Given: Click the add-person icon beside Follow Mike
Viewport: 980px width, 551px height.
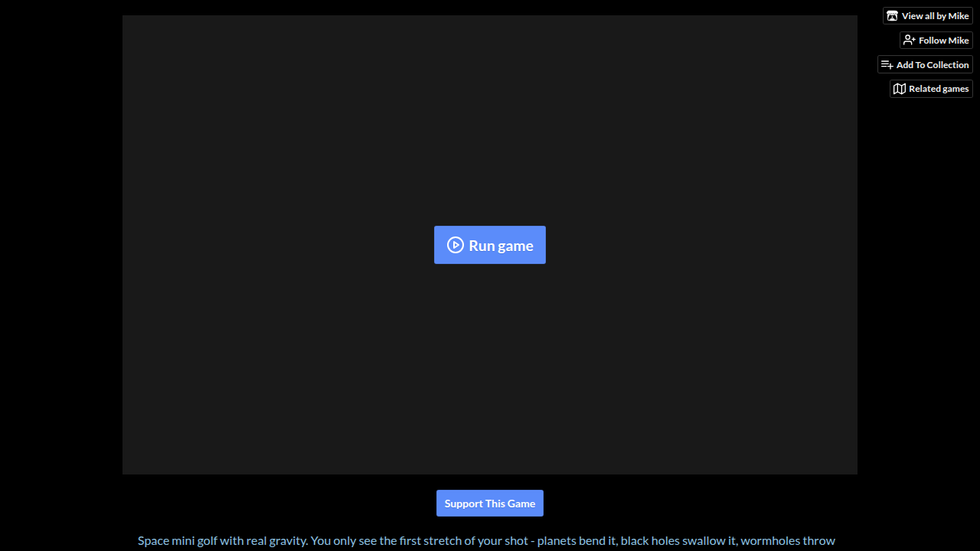Looking at the screenshot, I should click(909, 41).
